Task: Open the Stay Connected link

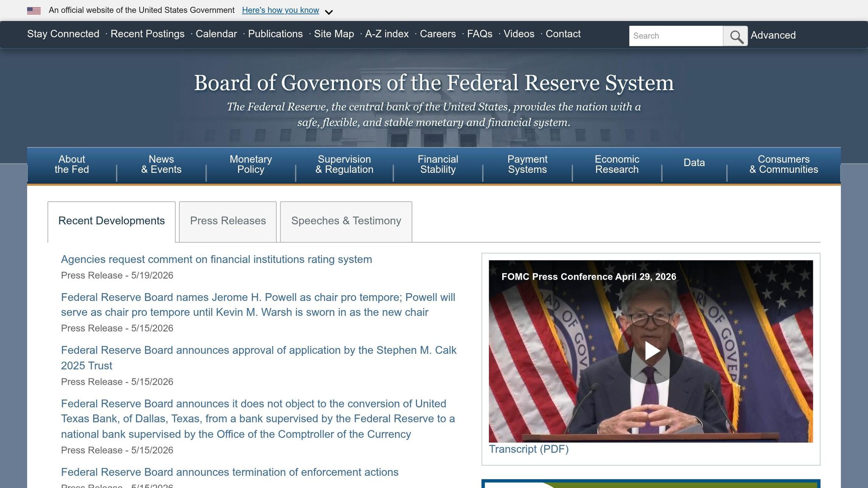Action: point(63,34)
